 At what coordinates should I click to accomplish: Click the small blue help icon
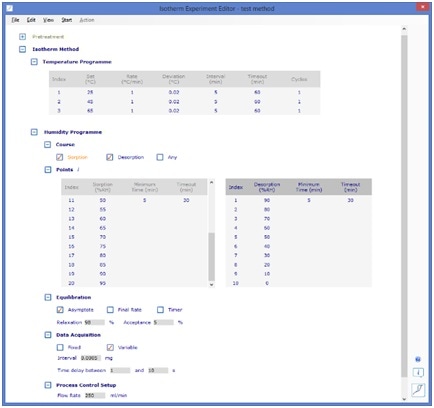point(418,359)
